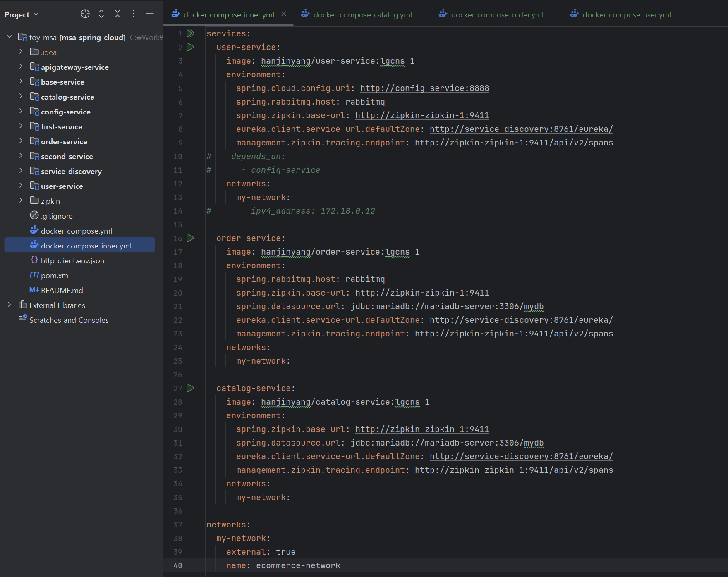Viewport: 728px width, 577px height.
Task: Expand the apigateway-service folder
Action: tap(21, 67)
